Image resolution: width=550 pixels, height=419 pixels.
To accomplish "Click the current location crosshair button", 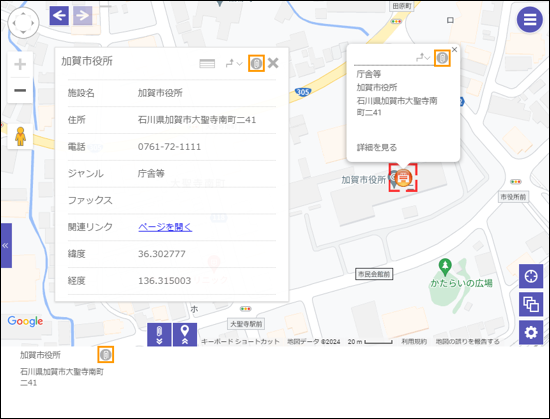I will (531, 276).
